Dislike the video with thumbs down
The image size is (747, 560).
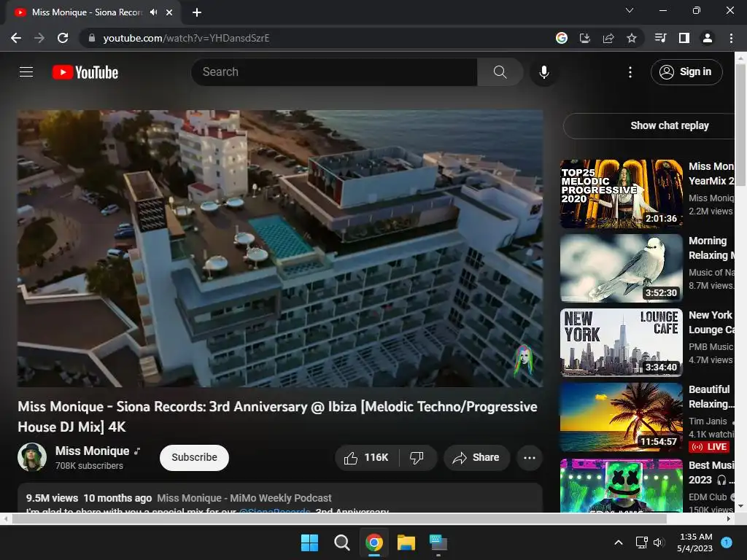417,458
